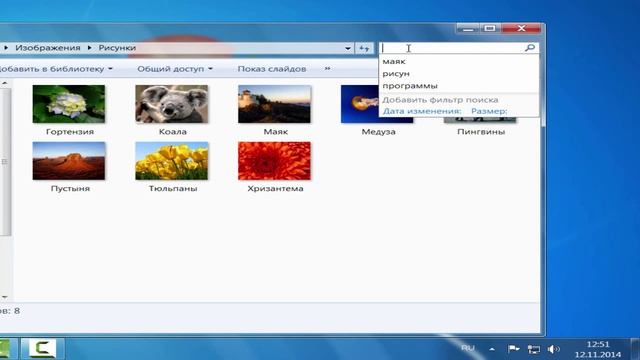The height and width of the screenshot is (360, 640).
Task: Click the refresh button beside address bar
Action: pos(364,48)
